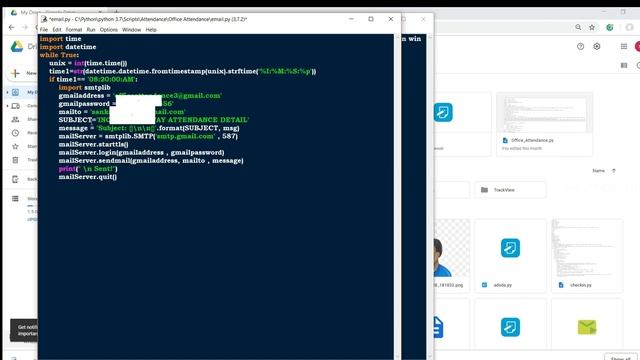
Task: Open the Run menu in IDLE
Action: [91, 30]
